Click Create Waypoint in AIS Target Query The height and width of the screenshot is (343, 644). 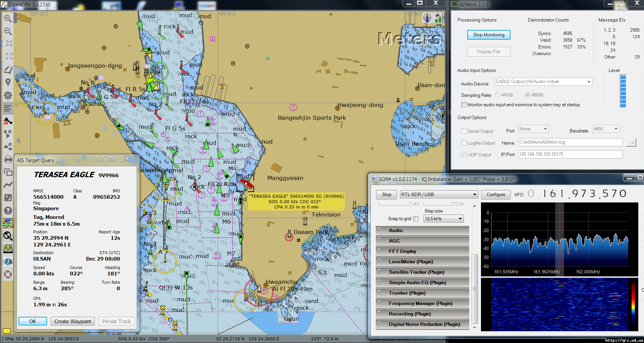tap(73, 321)
